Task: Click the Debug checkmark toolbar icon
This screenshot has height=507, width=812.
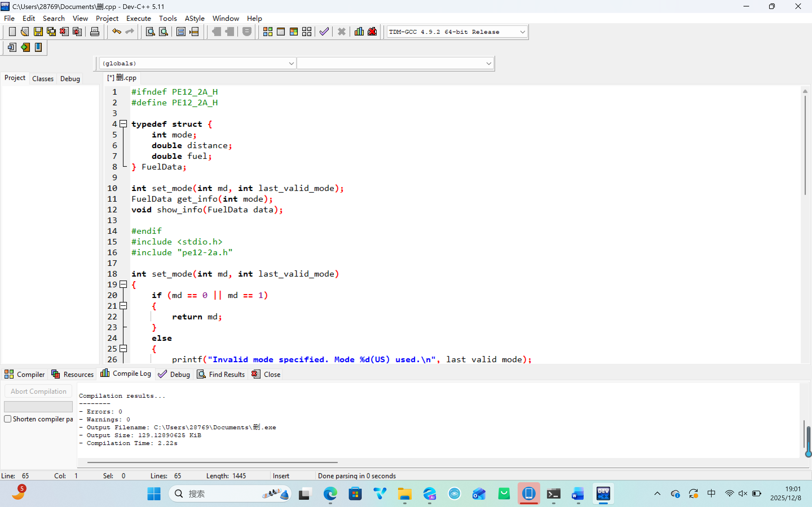Action: 324,32
